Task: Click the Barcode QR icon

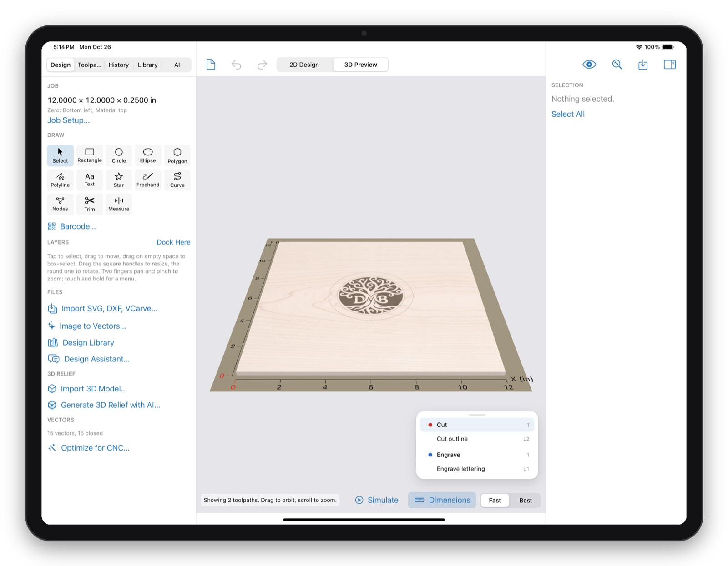Action: point(52,226)
